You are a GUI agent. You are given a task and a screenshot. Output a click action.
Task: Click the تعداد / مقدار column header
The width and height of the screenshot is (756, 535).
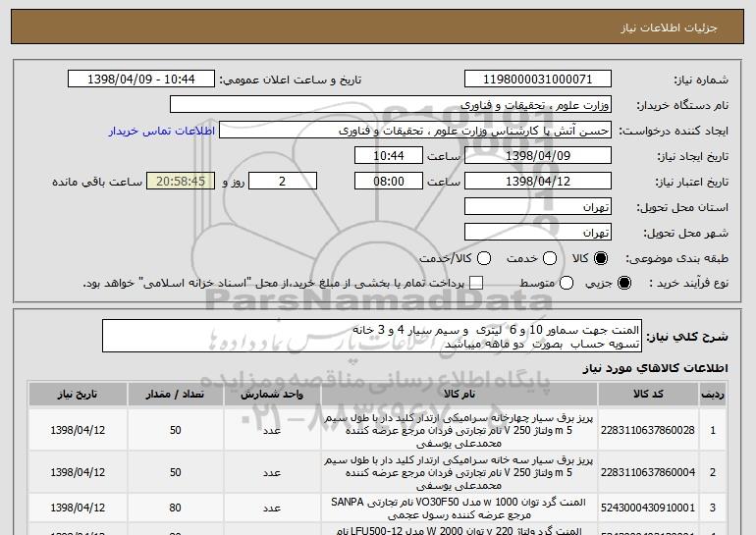point(175,395)
